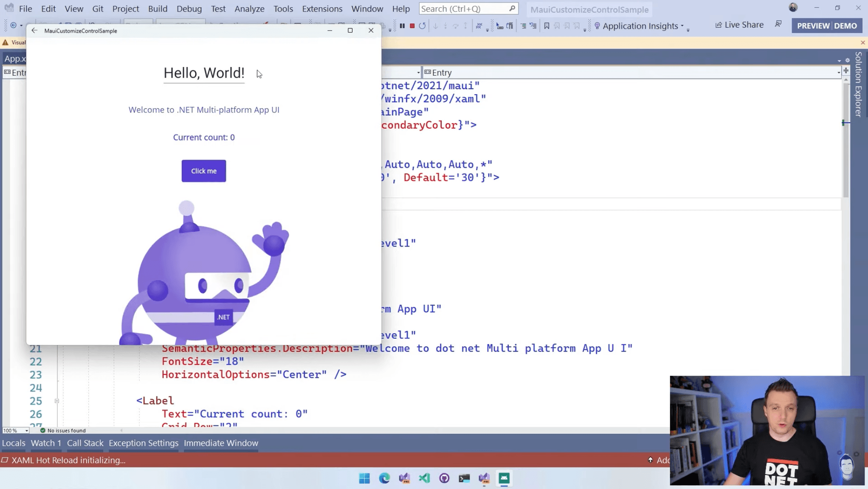Expand the Solution Explorer side panel
Screen dimensions: 868x489
[x=858, y=84]
